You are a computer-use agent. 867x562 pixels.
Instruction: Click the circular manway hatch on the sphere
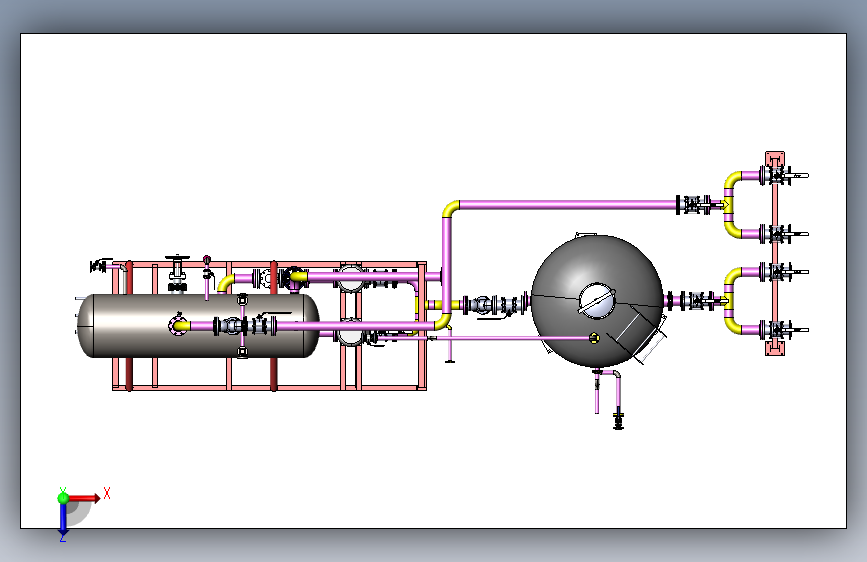click(x=597, y=300)
